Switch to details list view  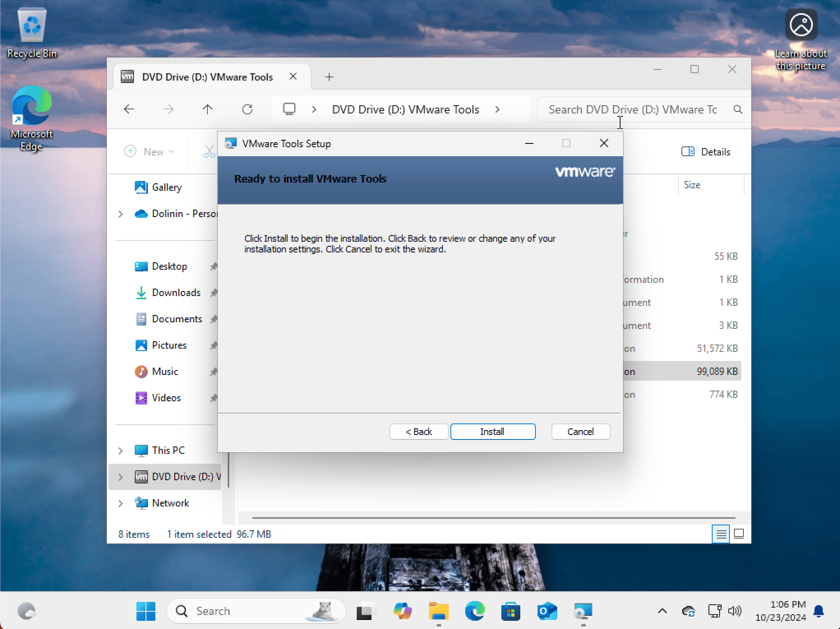(721, 534)
